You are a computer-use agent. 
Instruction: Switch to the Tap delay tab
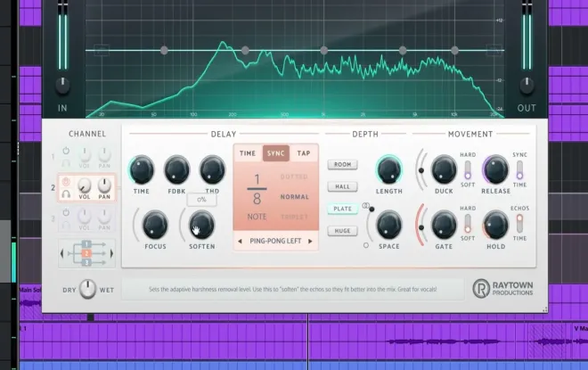click(304, 153)
